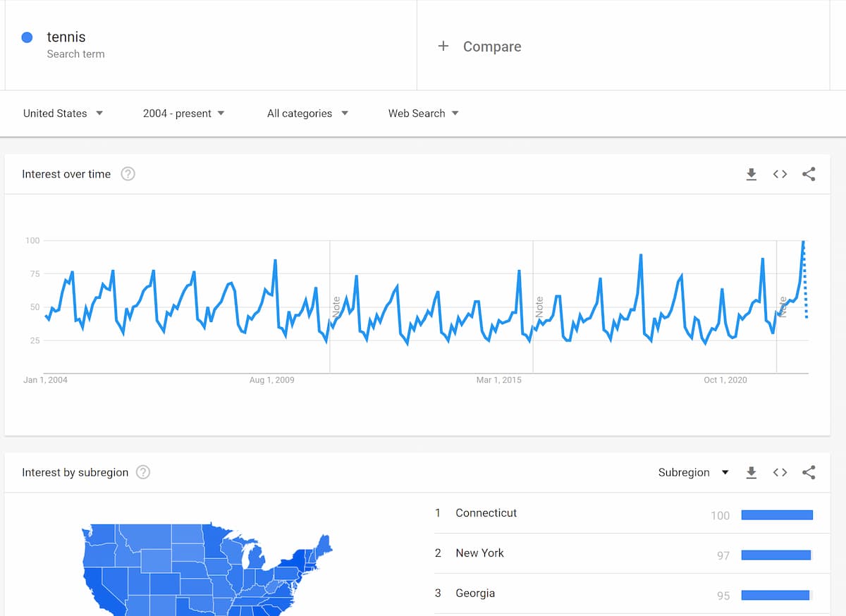Select Connecticut in the subregion ranking

click(x=486, y=513)
